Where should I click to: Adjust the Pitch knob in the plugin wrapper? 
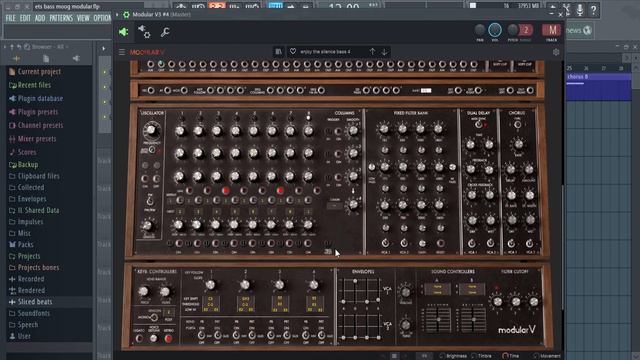tap(512, 30)
